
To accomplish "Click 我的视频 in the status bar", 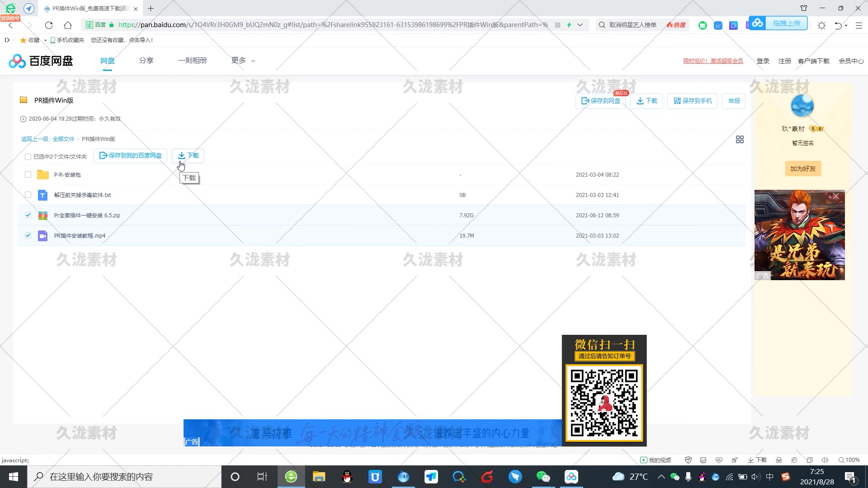I will [x=656, y=460].
